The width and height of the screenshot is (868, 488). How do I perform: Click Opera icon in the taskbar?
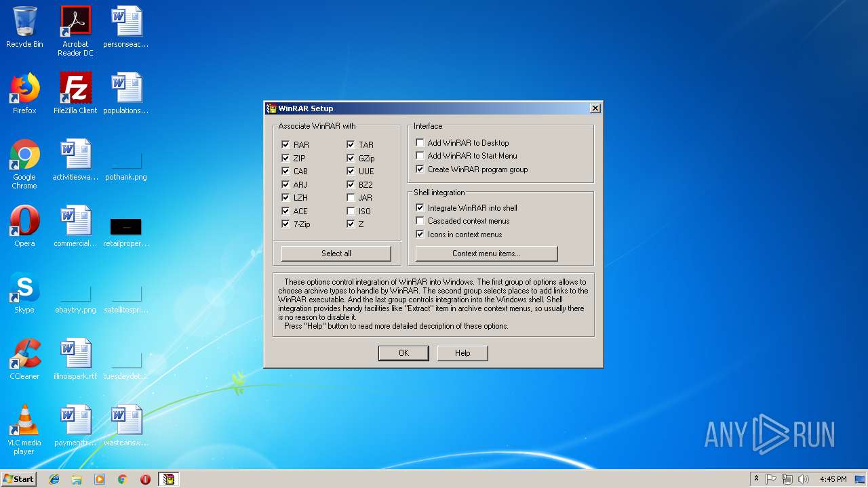145,479
